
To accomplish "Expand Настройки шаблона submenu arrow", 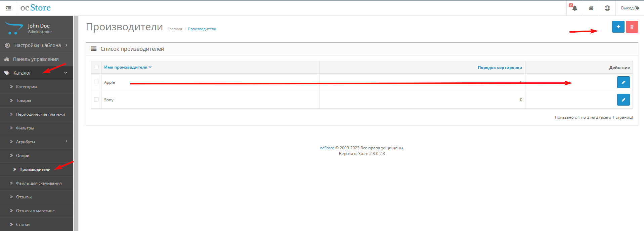I will point(67,45).
